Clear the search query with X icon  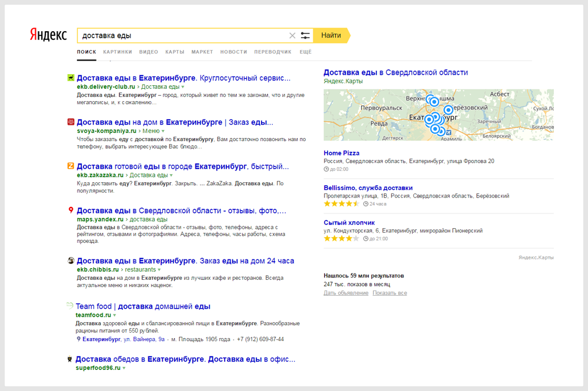(292, 36)
